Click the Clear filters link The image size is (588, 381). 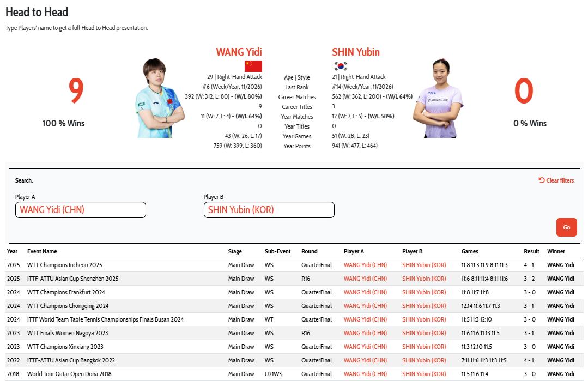click(556, 180)
